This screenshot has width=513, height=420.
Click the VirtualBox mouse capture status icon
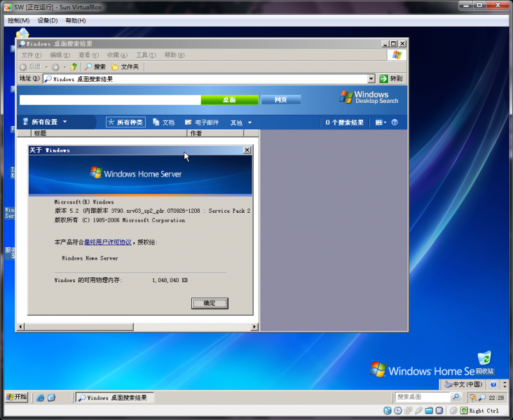(x=453, y=410)
